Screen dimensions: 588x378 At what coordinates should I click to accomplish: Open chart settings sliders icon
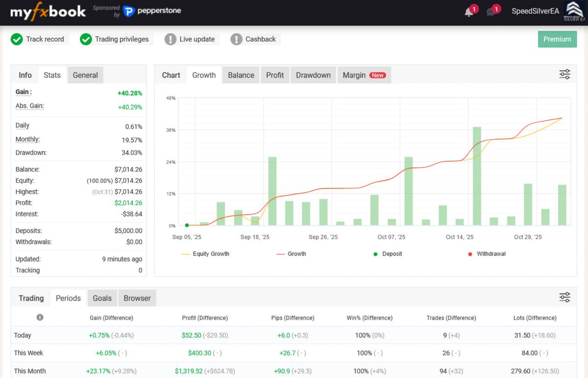(564, 75)
